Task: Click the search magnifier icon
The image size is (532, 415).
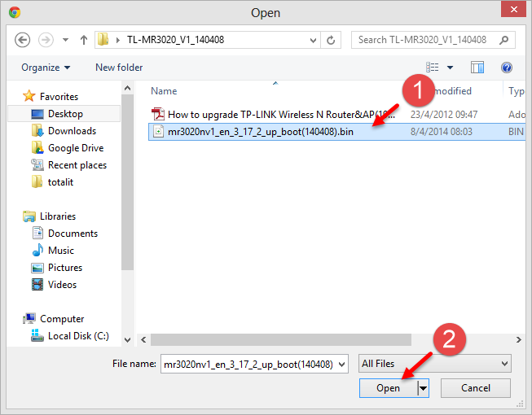Action: pyautogui.click(x=504, y=40)
